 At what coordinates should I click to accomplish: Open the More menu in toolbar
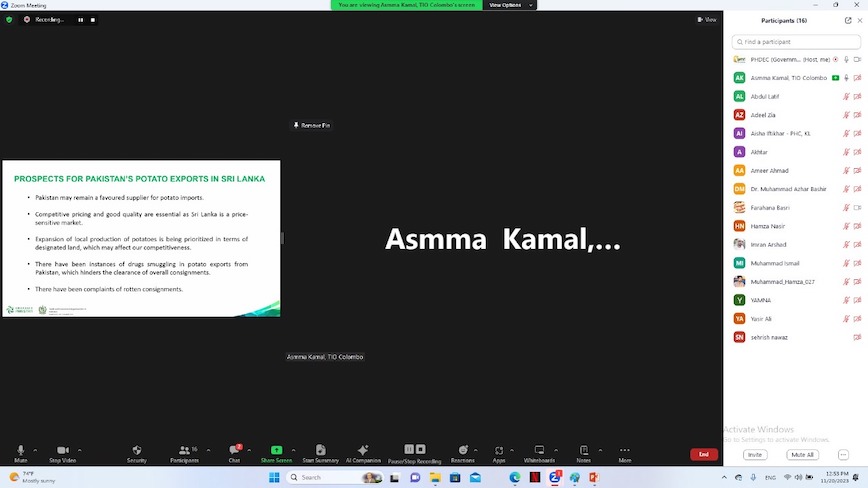pyautogui.click(x=624, y=450)
